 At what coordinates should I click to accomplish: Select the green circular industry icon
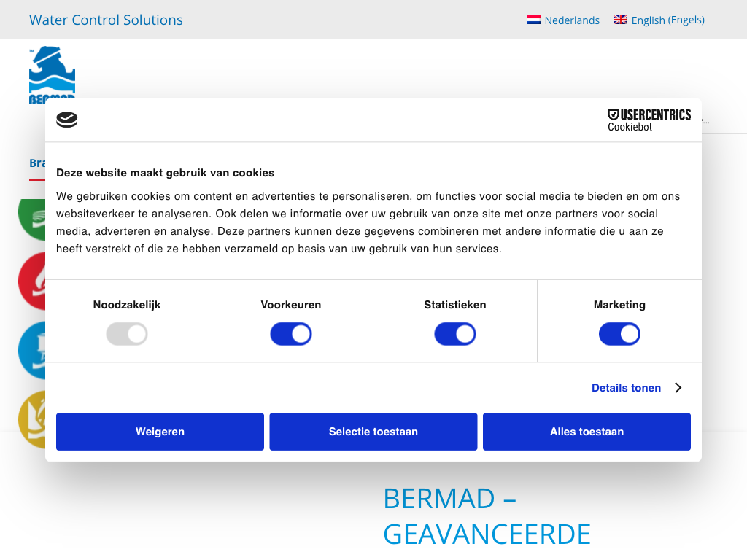32,218
